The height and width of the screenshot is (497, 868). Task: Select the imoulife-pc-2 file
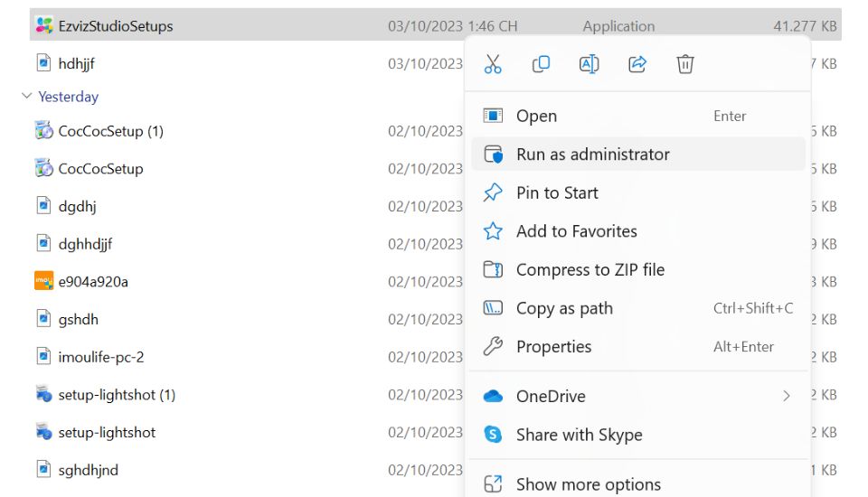click(100, 357)
